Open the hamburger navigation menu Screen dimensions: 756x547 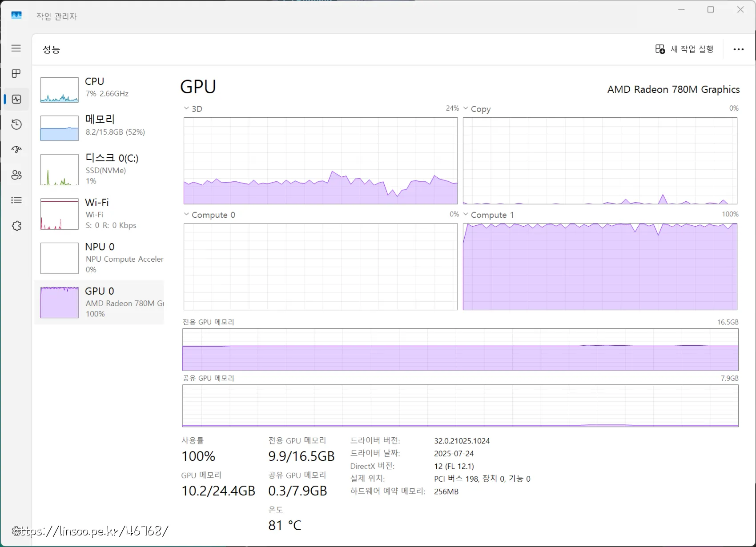pos(16,48)
